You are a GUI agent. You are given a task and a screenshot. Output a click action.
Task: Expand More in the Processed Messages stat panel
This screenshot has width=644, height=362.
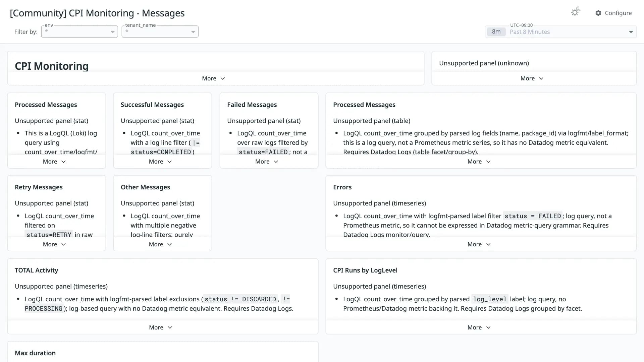point(54,162)
